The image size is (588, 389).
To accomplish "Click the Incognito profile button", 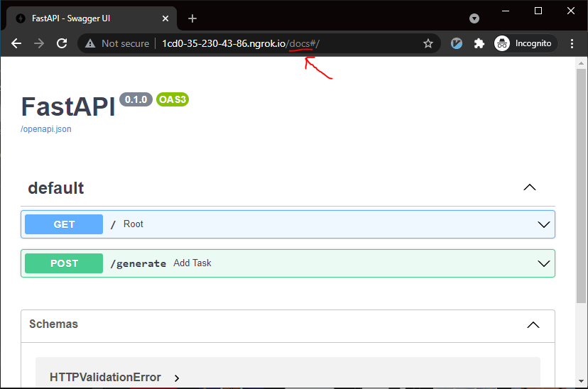I will pos(524,43).
